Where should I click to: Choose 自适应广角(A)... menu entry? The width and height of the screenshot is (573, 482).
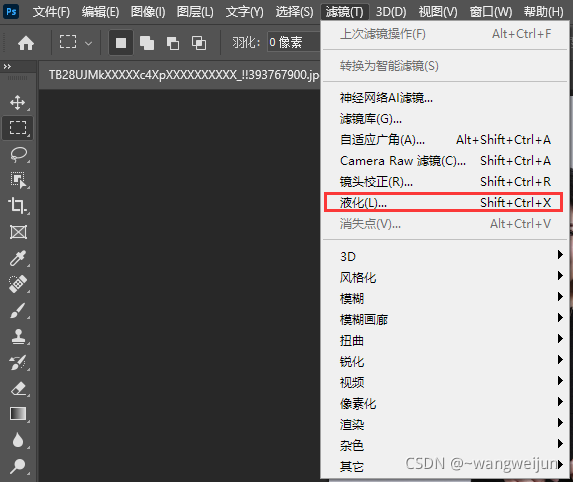click(444, 140)
